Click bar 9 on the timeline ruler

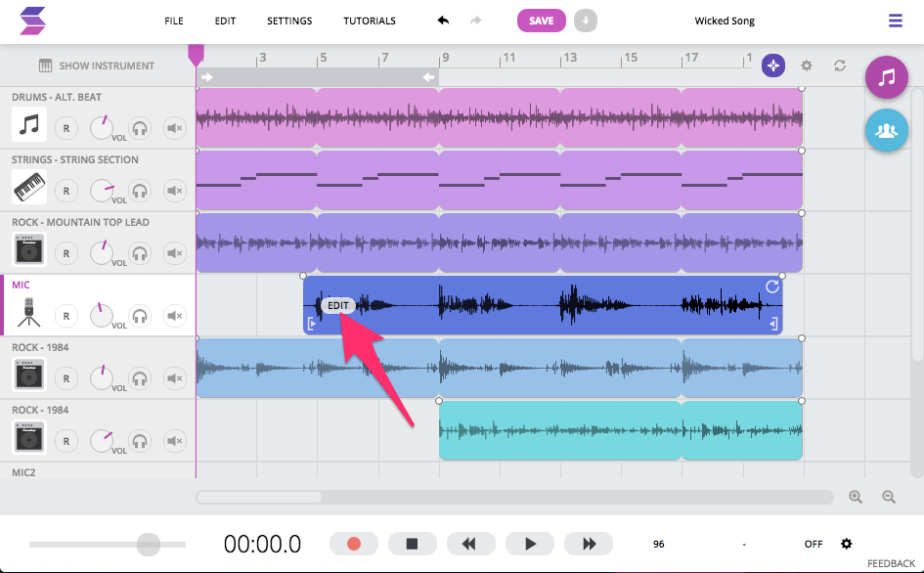tap(445, 57)
